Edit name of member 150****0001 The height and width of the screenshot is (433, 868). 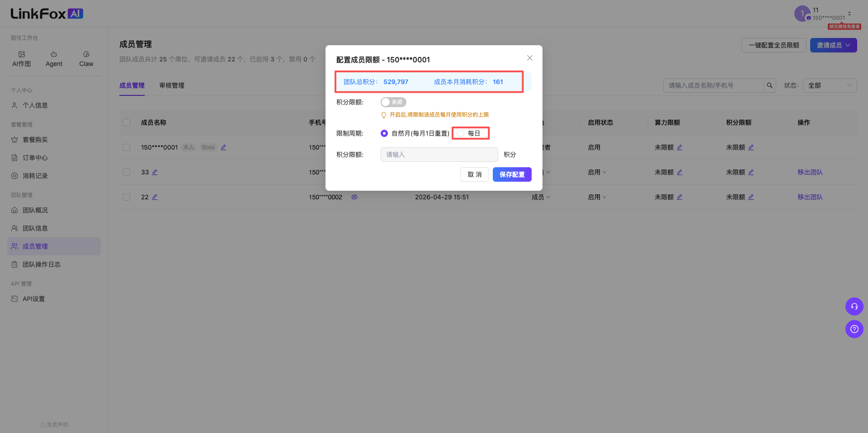223,147
